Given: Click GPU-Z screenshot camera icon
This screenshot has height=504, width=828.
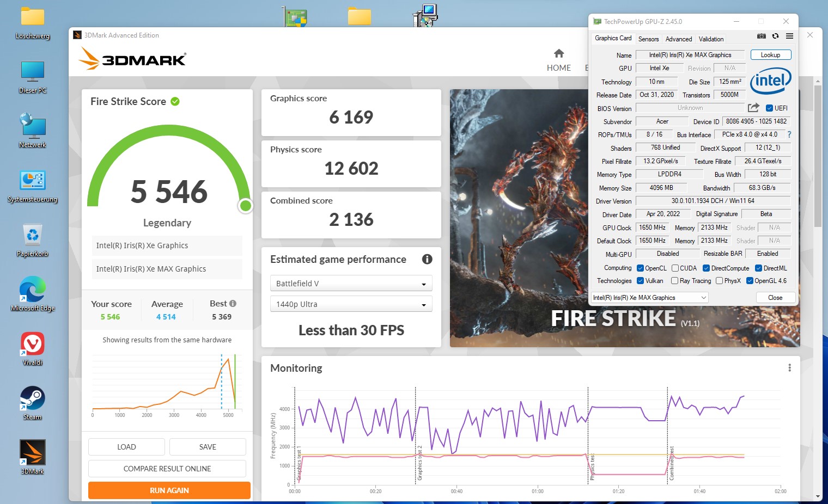Looking at the screenshot, I should (x=762, y=36).
